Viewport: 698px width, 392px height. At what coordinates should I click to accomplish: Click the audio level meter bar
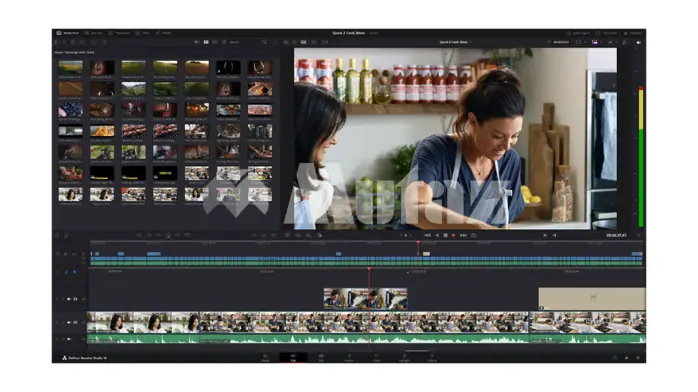(641, 157)
